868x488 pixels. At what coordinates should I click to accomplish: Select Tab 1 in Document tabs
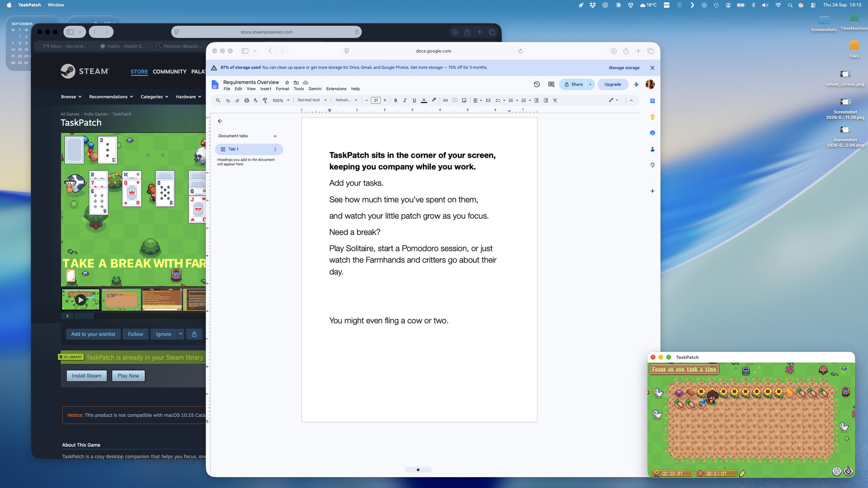pos(249,149)
